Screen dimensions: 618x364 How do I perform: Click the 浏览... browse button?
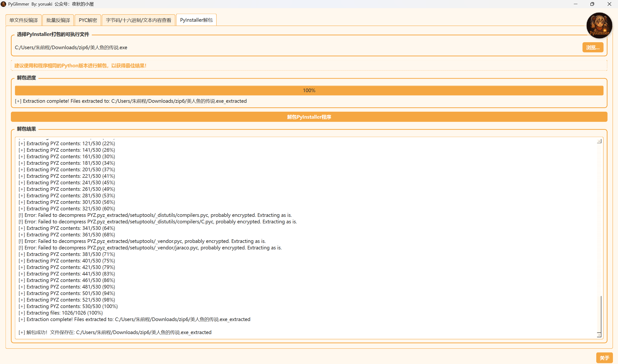point(592,47)
